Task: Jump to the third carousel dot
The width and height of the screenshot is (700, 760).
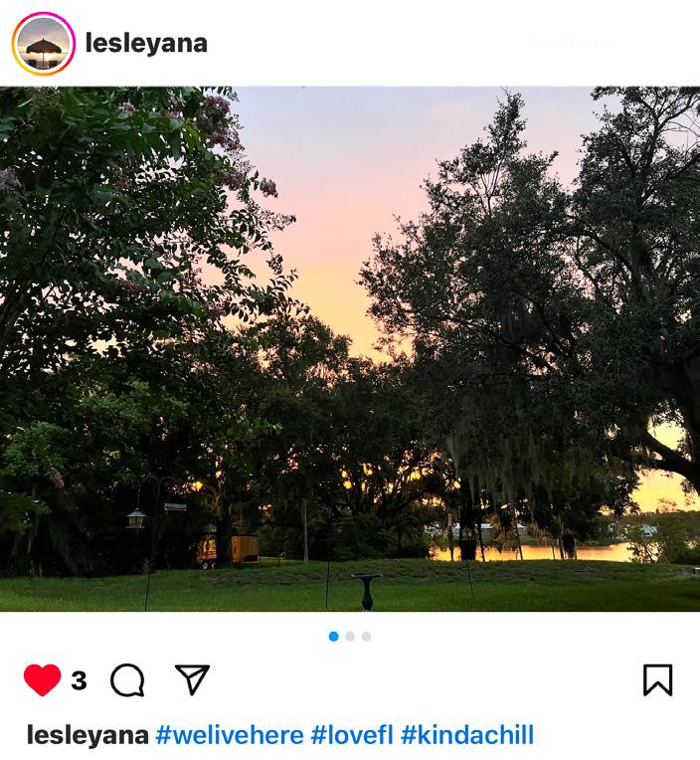Action: (367, 637)
